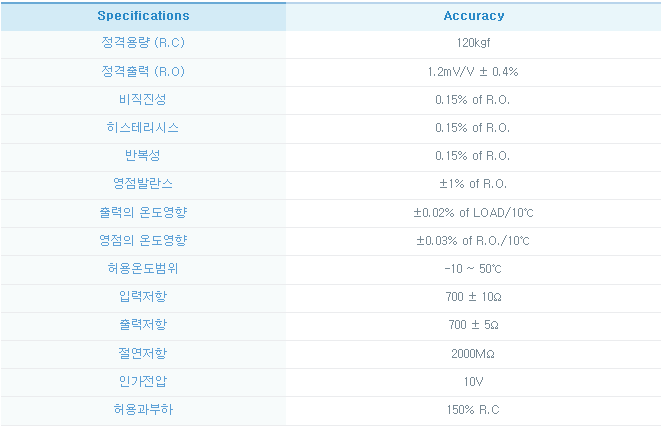
Task: Select the 출력저항 row label
Action: pyautogui.click(x=143, y=325)
